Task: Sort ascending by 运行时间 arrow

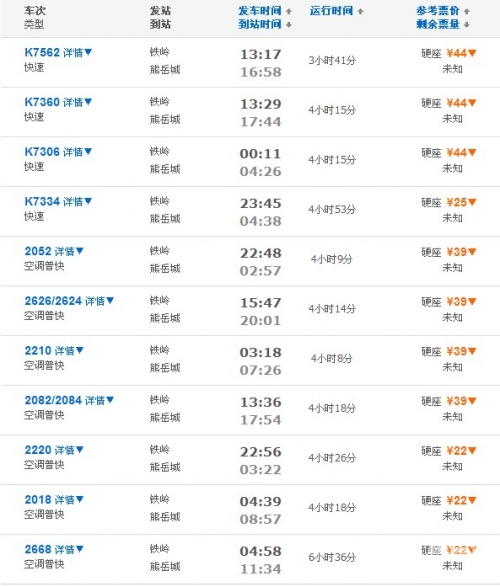Action: 360,11
